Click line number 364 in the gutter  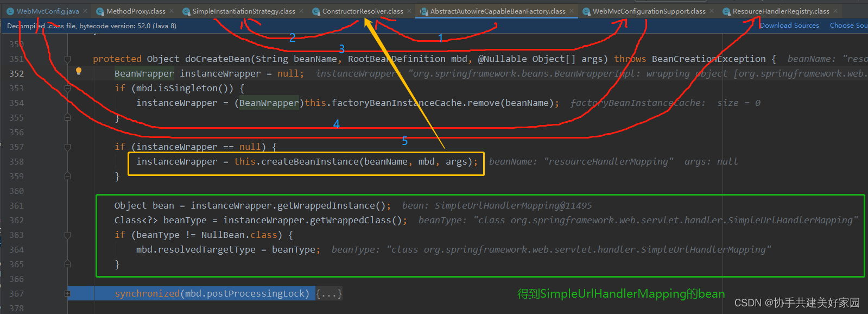pos(16,249)
